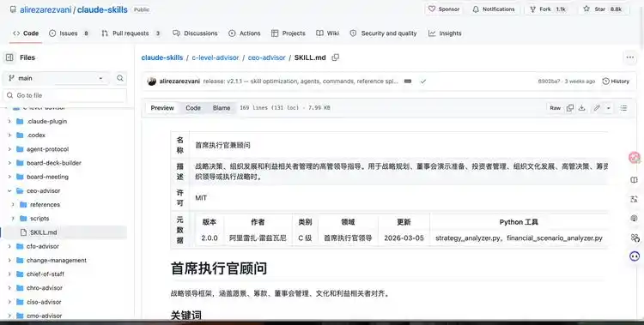
Task: Click the translate extension icon
Action: pos(635,199)
